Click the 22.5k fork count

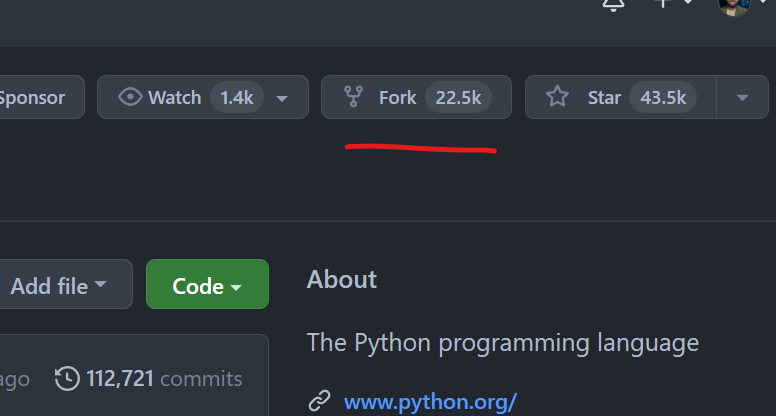458,97
